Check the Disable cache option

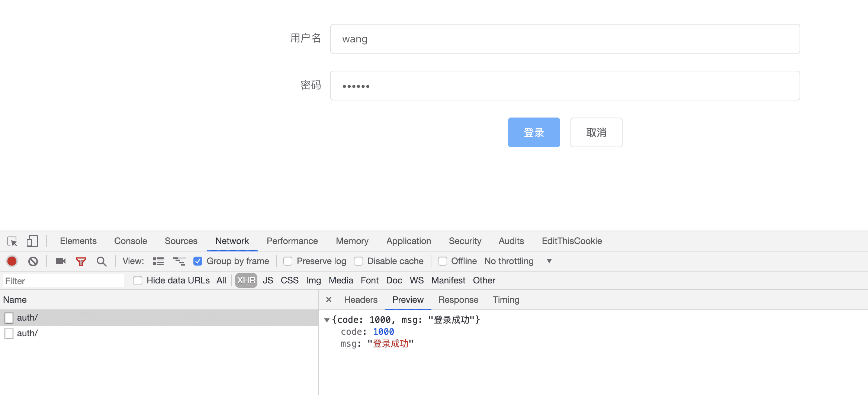click(x=359, y=261)
